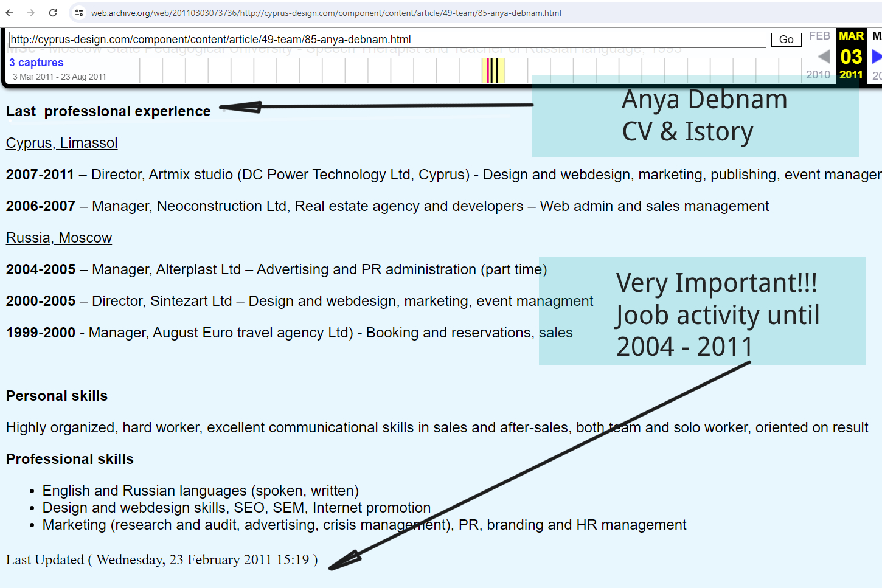882x588 pixels.
Task: Jump to the FEB month capture
Action: pos(819,36)
